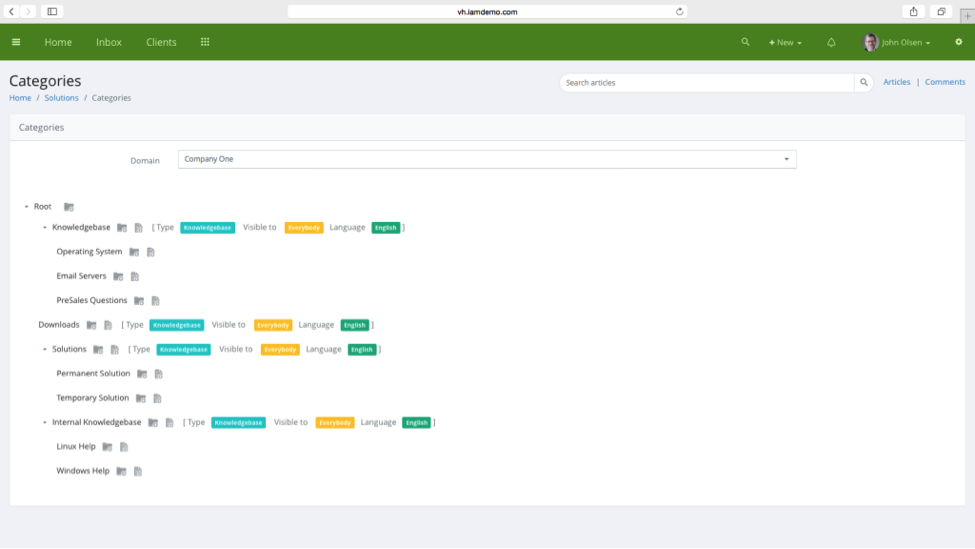Click the Solutions breadcrumb link
The height and width of the screenshot is (549, 975).
coord(61,98)
